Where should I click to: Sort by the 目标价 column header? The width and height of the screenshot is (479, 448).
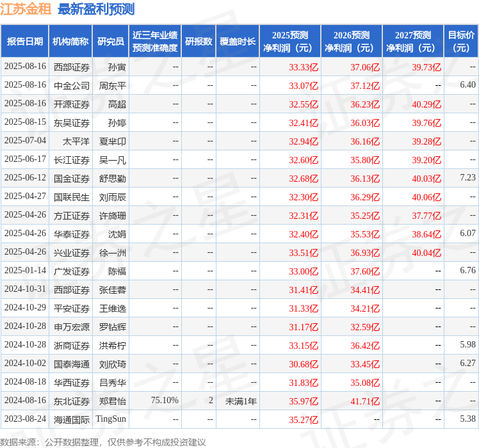click(461, 42)
